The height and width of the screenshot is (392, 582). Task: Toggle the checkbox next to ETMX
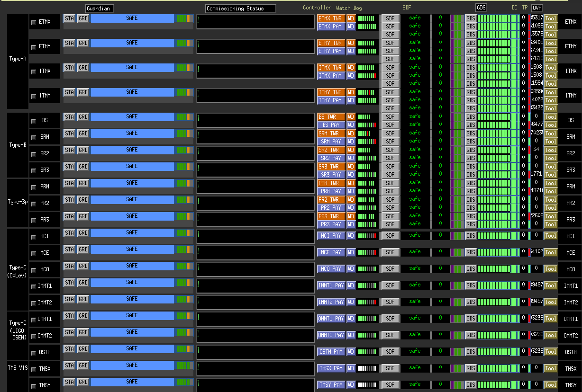click(x=34, y=22)
